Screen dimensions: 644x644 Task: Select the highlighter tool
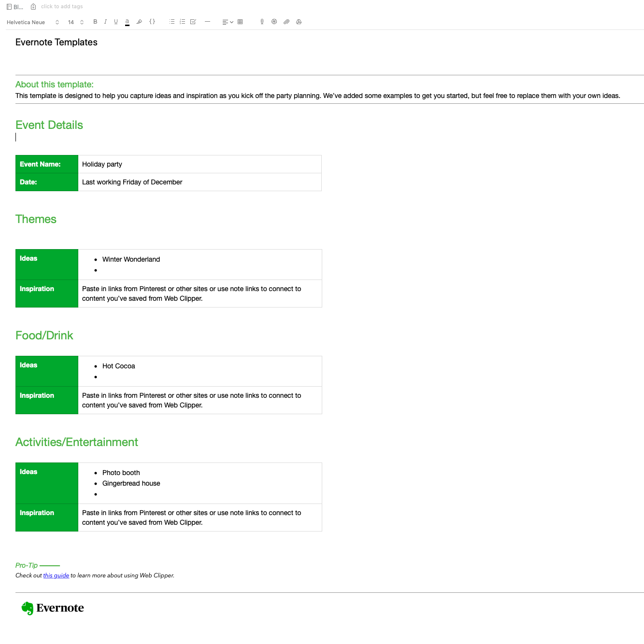tap(139, 22)
